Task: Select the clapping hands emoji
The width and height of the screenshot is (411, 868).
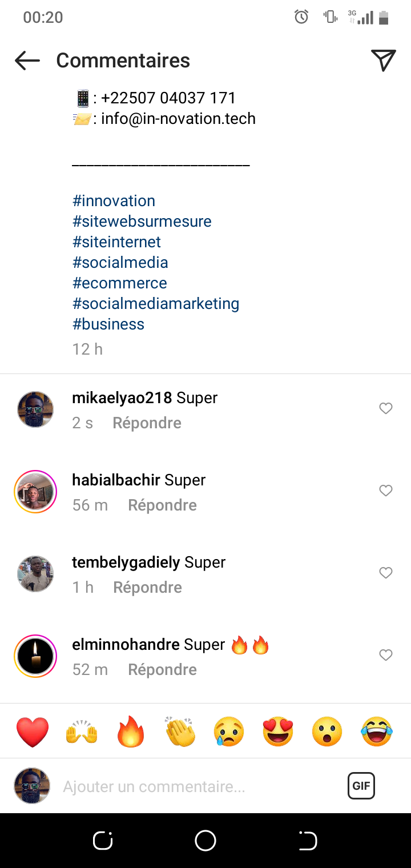Action: [x=180, y=732]
